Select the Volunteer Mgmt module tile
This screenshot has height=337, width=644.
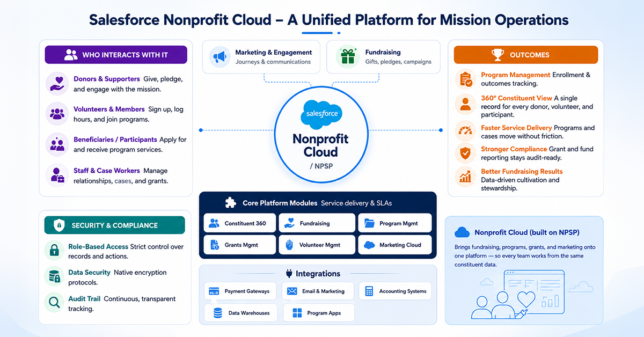tap(317, 245)
